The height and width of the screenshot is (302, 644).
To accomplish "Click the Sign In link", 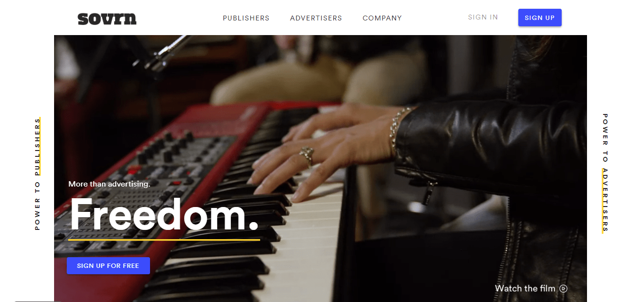I will click(483, 17).
